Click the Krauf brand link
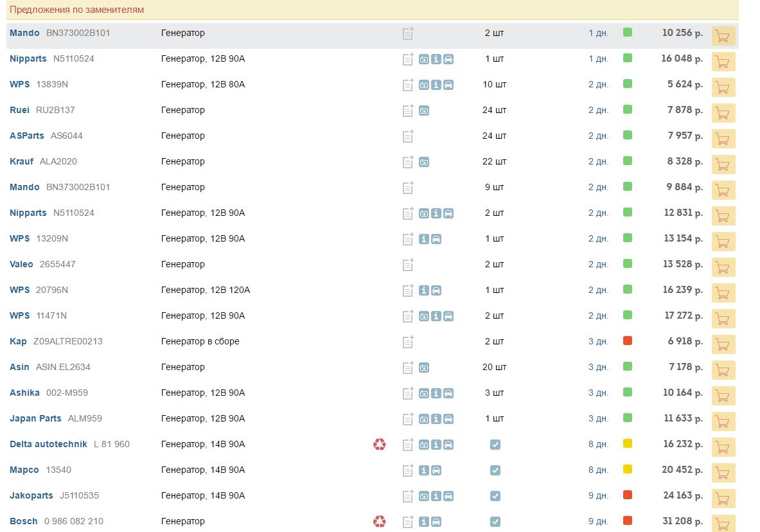 tap(21, 161)
